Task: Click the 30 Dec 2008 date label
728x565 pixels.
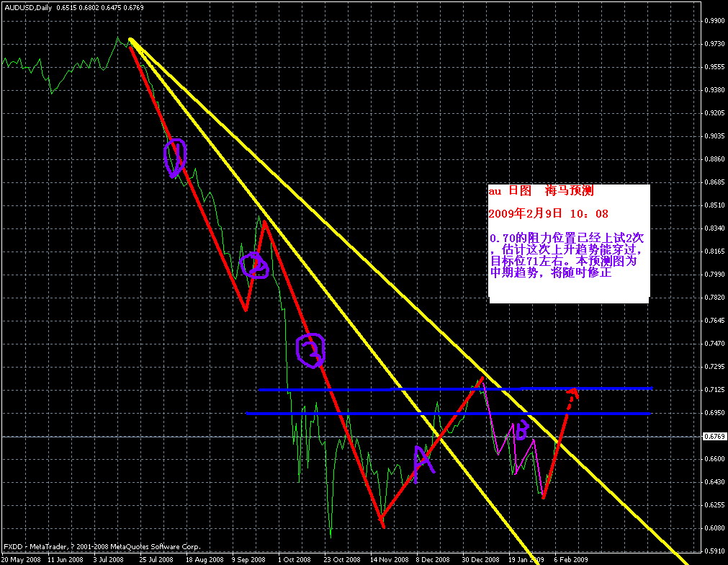Action: (x=480, y=559)
